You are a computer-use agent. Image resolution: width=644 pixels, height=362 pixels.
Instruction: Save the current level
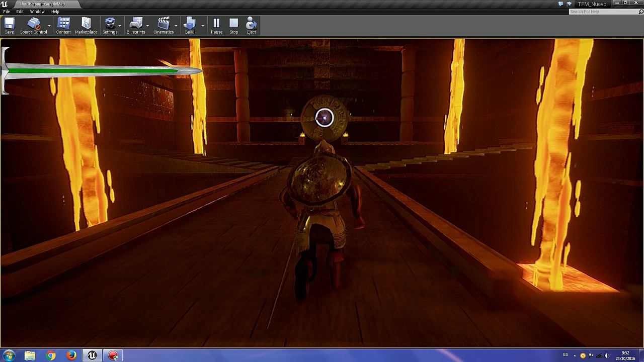tap(10, 26)
